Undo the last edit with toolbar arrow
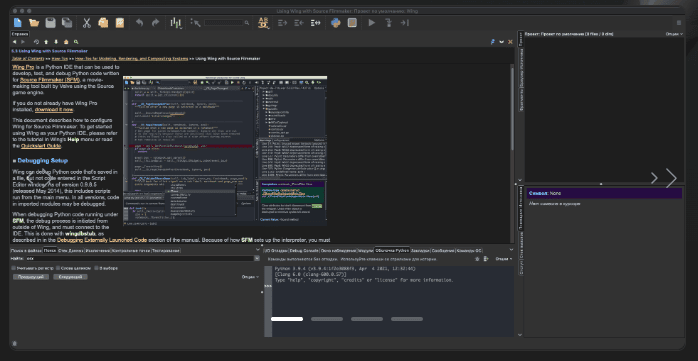The width and height of the screenshot is (698, 361). point(139,23)
